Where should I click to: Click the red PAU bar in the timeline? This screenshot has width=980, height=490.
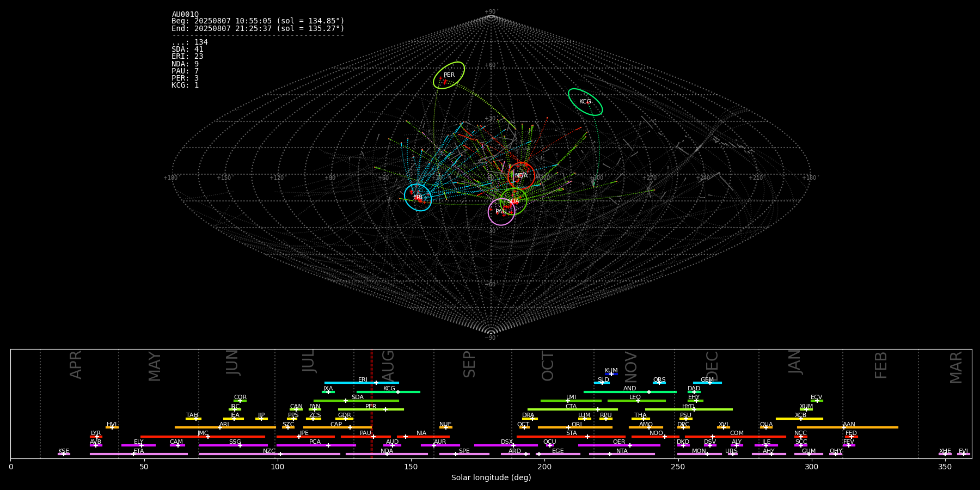coord(366,436)
